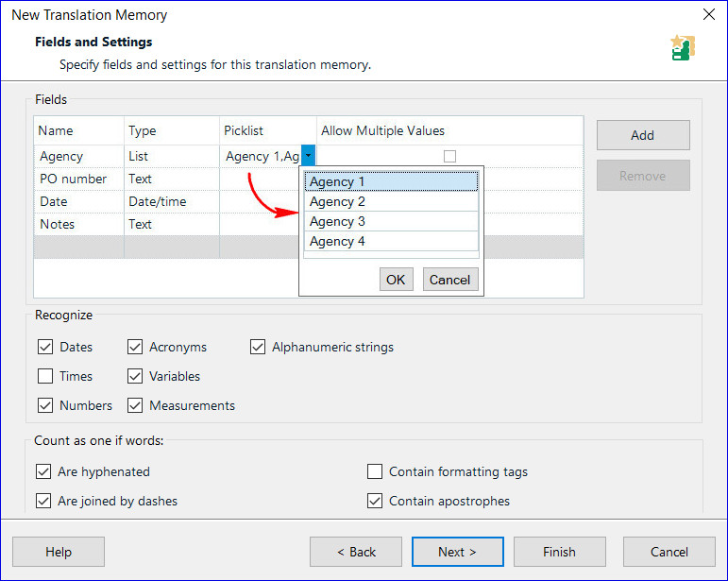Image resolution: width=728 pixels, height=581 pixels.
Task: Open the Agency picklist dropdown arrow
Action: tap(308, 157)
